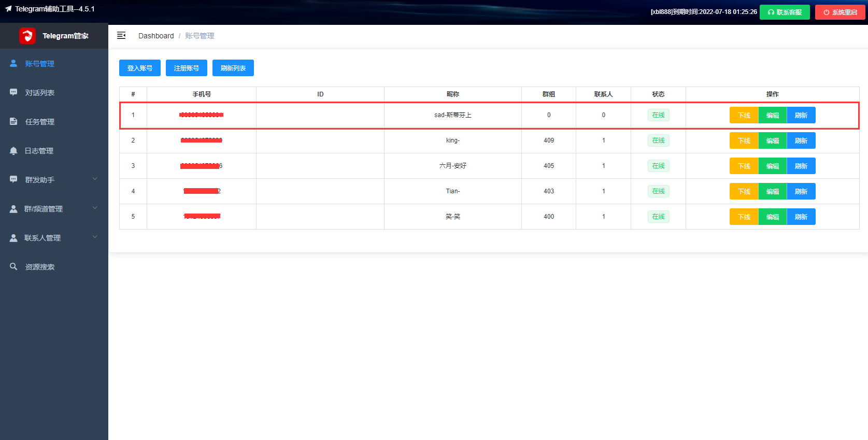The image size is (868, 440).
Task: Click the 操作 column header
Action: coord(773,94)
